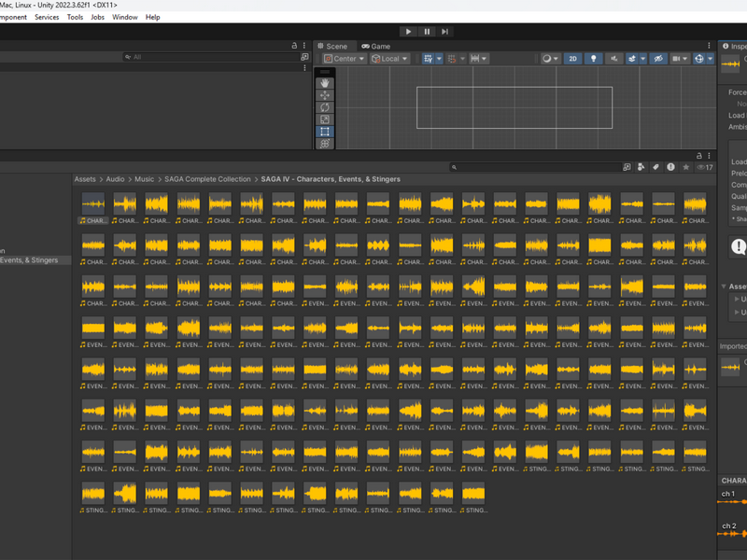Image resolution: width=747 pixels, height=560 pixels.
Task: Click SAGA IV - Characters, Events, & Stingers breadcrumb
Action: (331, 179)
